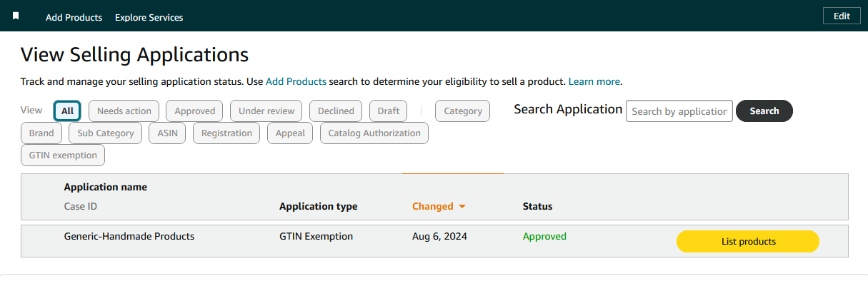Click the Search Application label
The image size is (868, 281).
(568, 109)
